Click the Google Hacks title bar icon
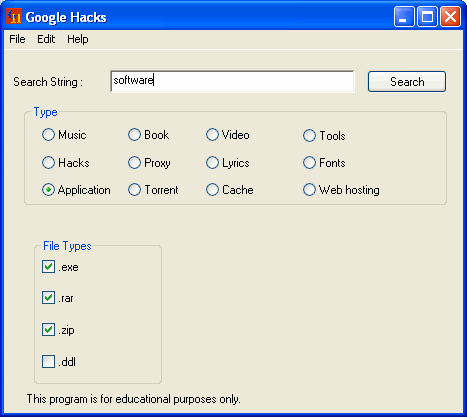The image size is (467, 417). point(14,17)
